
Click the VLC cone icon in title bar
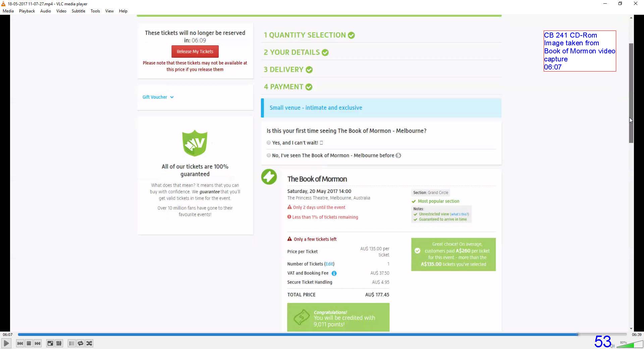coord(3,4)
